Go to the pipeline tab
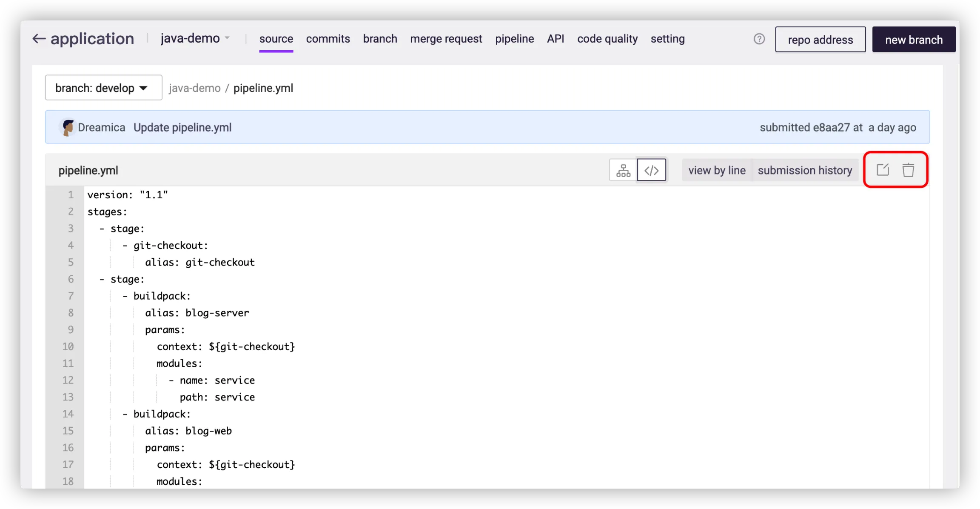The width and height of the screenshot is (980, 509). pos(514,39)
